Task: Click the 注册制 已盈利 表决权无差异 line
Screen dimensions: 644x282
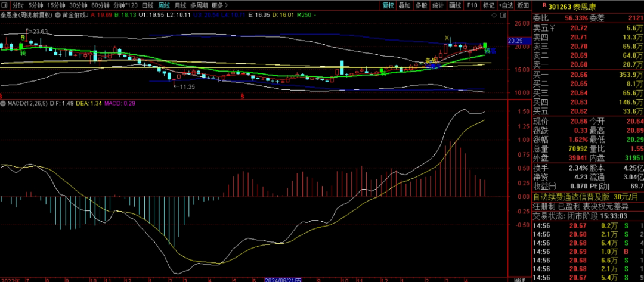Action: click(x=580, y=206)
